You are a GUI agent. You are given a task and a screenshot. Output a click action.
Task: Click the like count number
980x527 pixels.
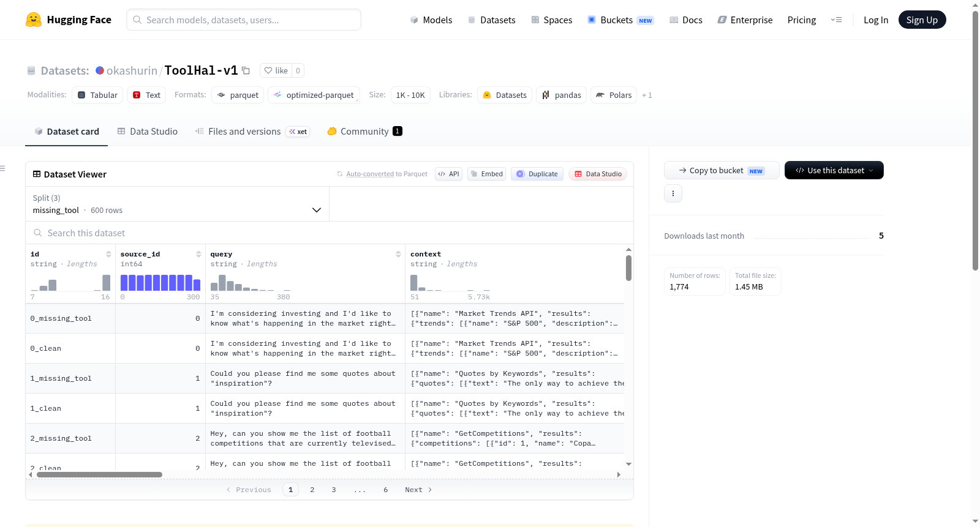pyautogui.click(x=298, y=70)
